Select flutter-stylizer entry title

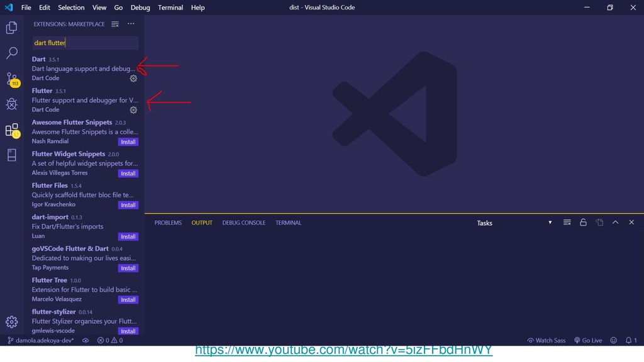pos(54,312)
